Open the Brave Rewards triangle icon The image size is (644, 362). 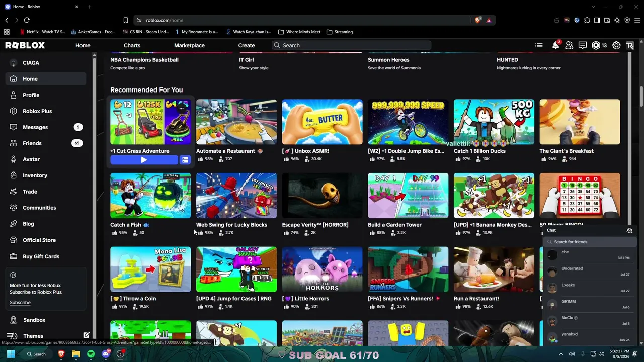pyautogui.click(x=489, y=20)
